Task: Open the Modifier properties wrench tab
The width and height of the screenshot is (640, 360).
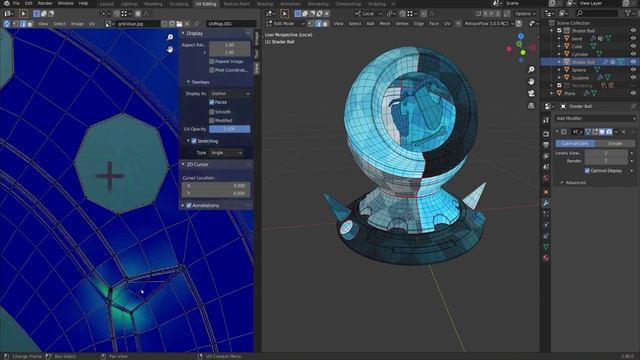Action: coord(546,203)
